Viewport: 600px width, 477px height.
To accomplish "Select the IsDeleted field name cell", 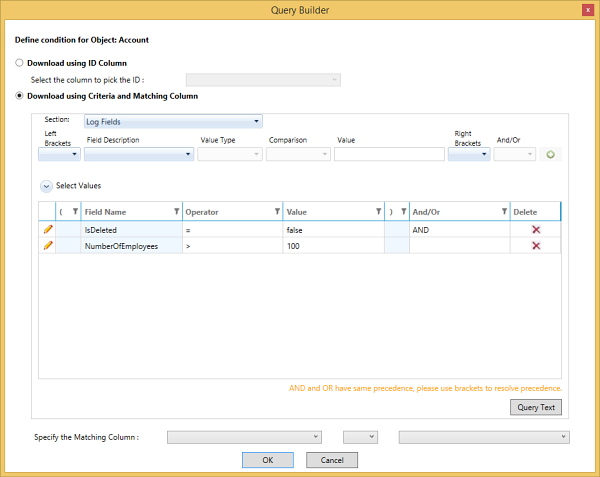I will [132, 230].
